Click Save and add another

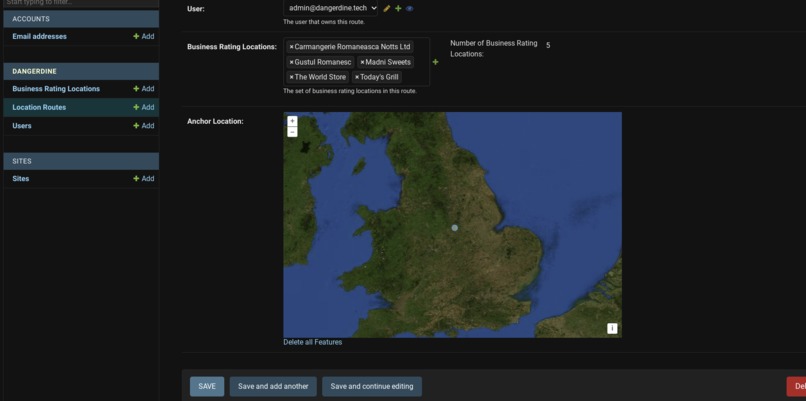click(x=273, y=387)
